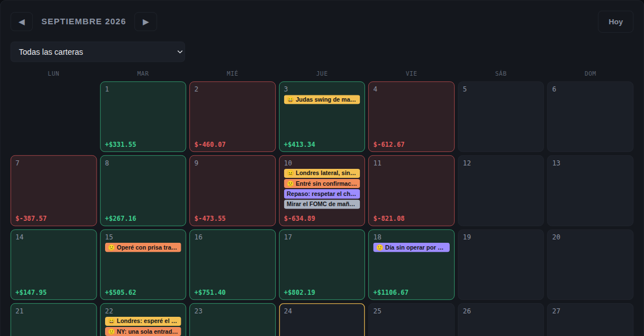Open the Entré sin confirmac... note
Screen dimensions: 644x336
click(x=322, y=184)
